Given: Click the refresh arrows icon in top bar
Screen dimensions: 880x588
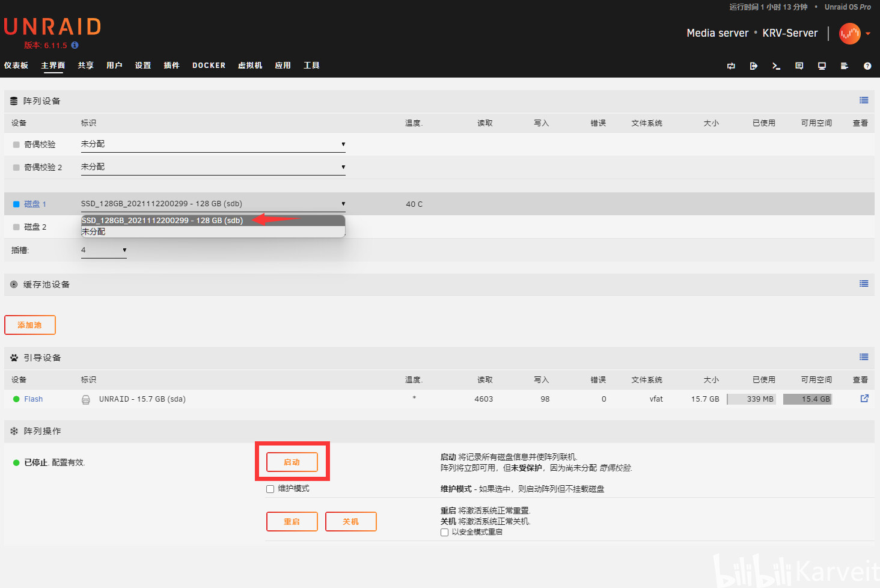Looking at the screenshot, I should coord(731,66).
